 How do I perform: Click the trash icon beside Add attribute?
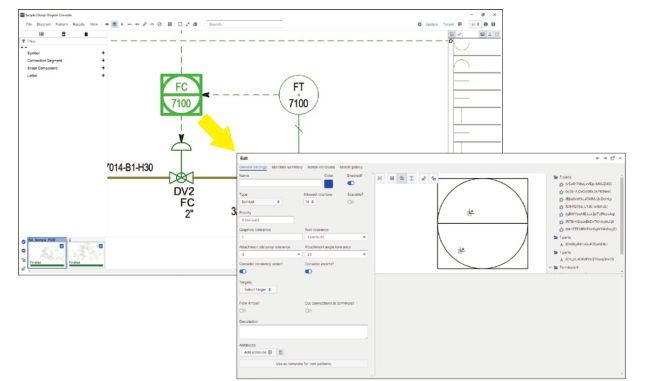[281, 352]
